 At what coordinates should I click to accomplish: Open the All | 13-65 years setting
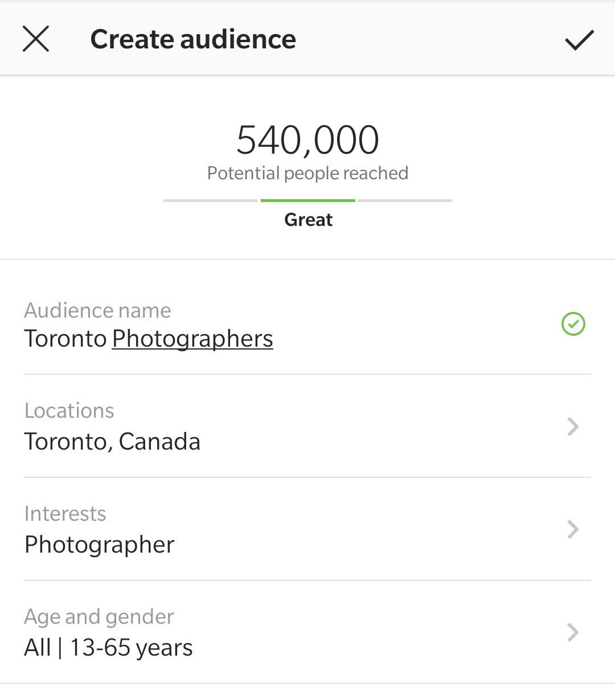click(108, 648)
